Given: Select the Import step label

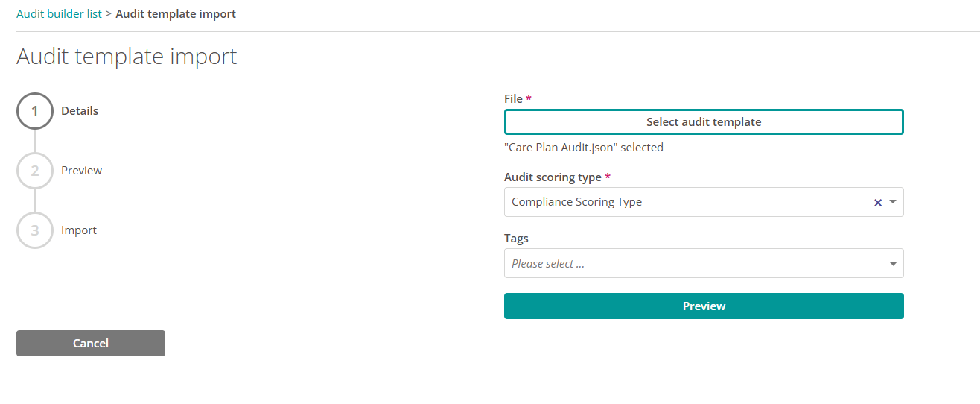Looking at the screenshot, I should pyautogui.click(x=79, y=230).
